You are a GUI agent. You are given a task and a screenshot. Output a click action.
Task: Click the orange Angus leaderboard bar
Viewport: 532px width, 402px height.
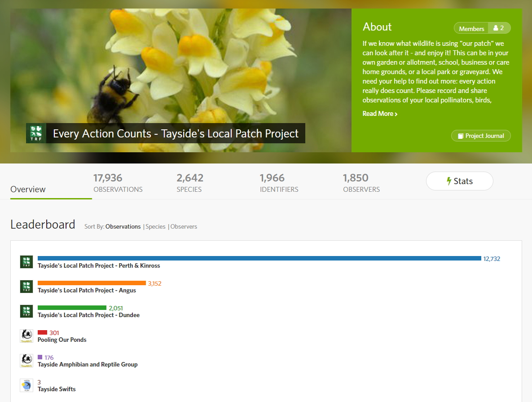point(92,283)
